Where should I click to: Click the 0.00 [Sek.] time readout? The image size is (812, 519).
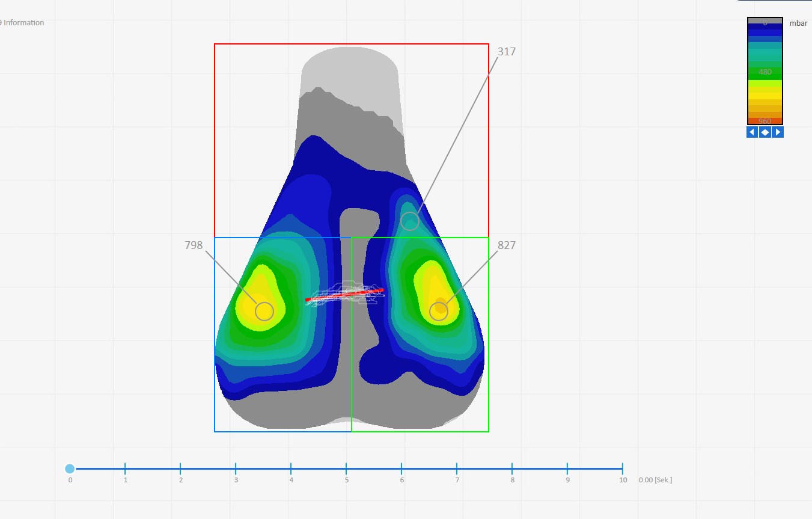655,480
